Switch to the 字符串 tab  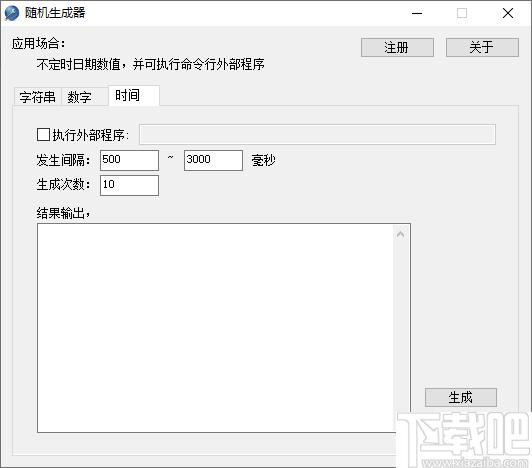point(38,97)
